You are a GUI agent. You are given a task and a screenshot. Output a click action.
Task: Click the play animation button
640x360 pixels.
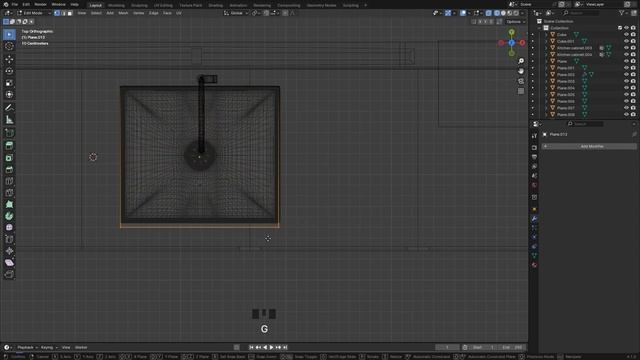(x=271, y=347)
